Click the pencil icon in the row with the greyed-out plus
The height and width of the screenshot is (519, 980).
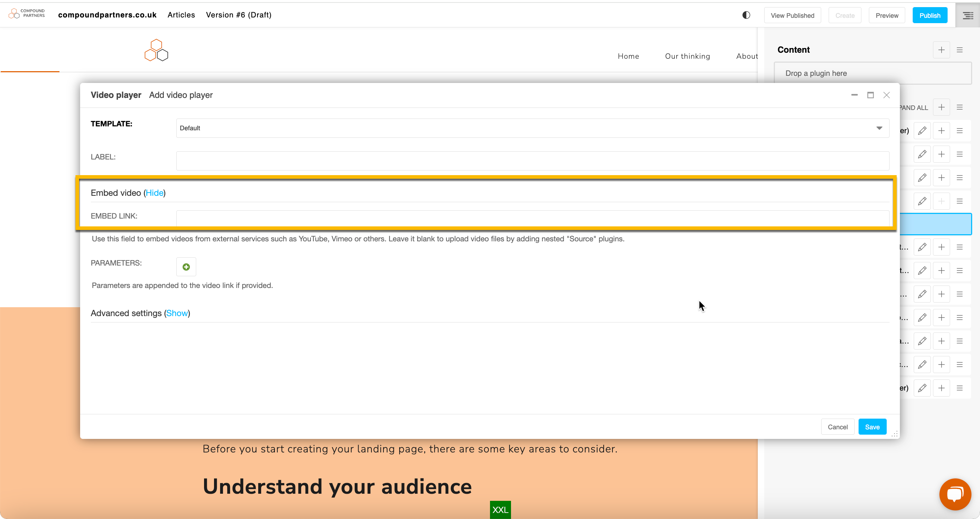point(922,201)
